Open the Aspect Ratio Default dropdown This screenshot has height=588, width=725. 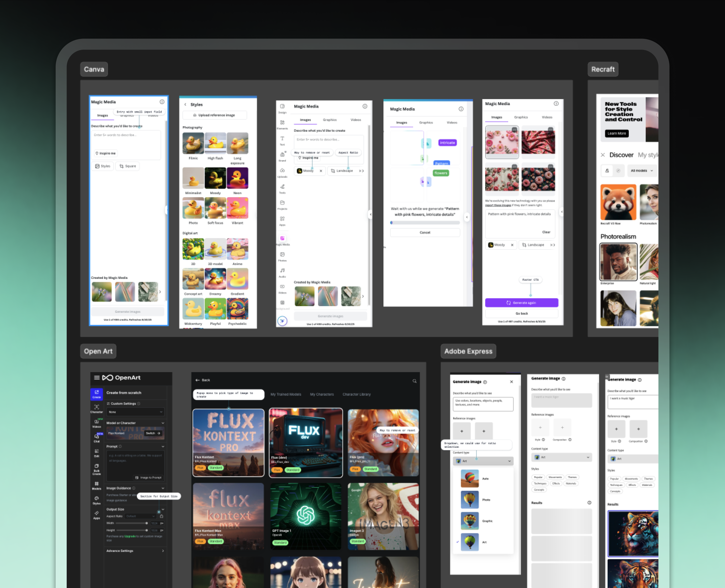tap(140, 516)
